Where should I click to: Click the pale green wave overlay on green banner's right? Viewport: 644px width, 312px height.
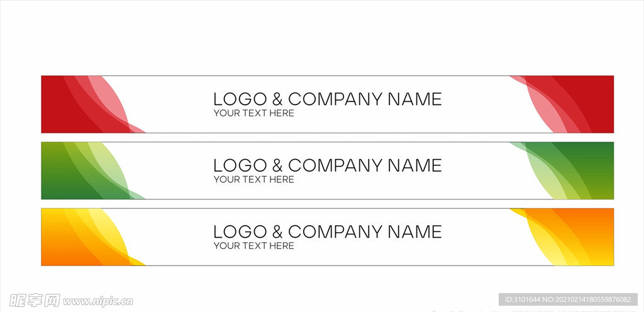pos(543,176)
